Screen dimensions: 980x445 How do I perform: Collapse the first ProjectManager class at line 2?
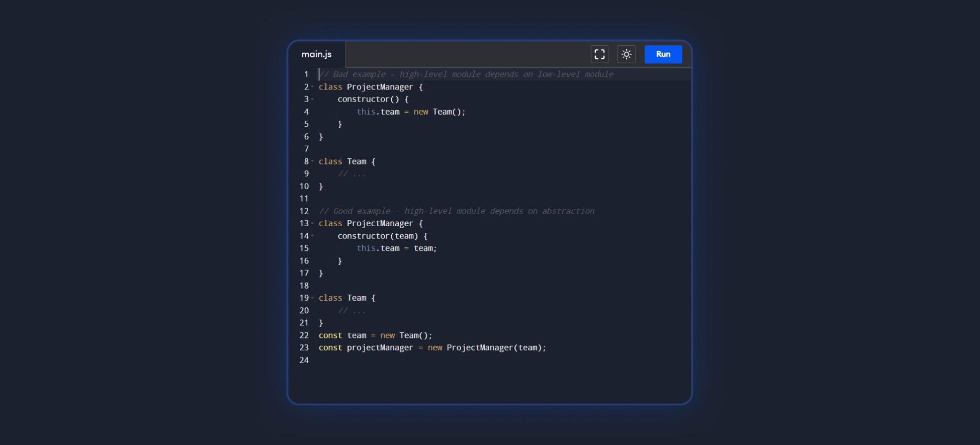click(312, 87)
